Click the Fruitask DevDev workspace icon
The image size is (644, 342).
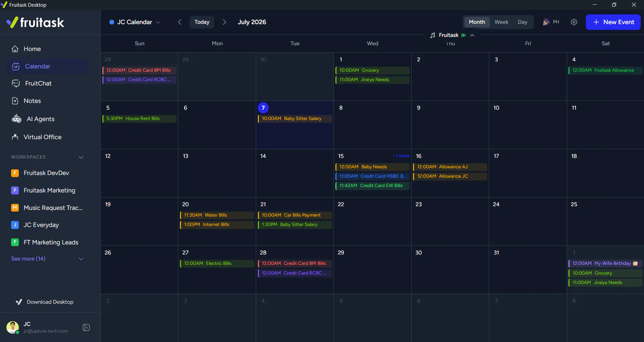point(15,173)
